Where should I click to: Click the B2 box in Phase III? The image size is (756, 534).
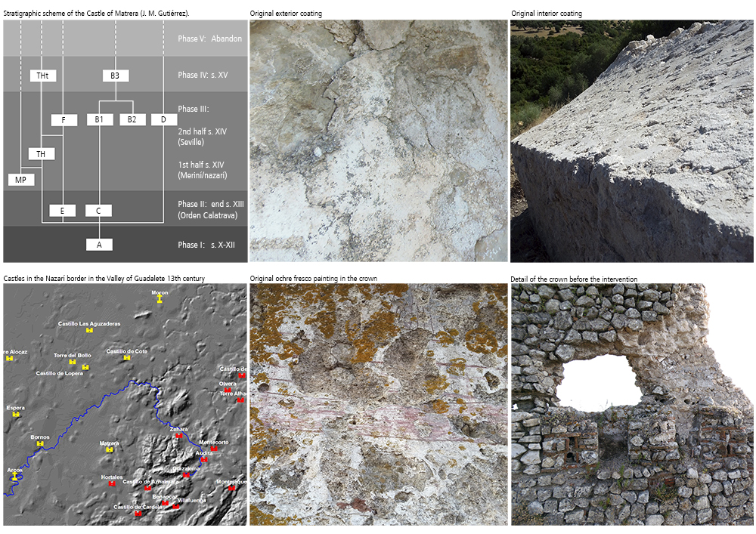[x=132, y=119]
